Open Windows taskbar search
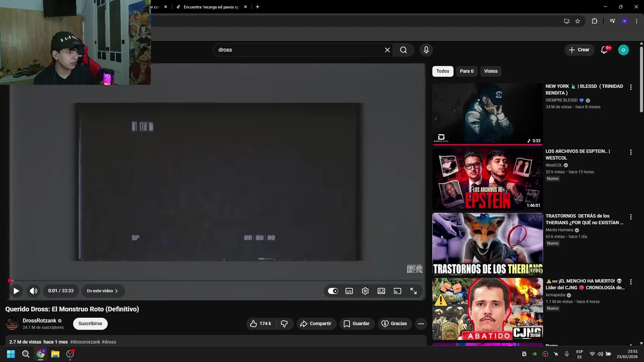 26,354
